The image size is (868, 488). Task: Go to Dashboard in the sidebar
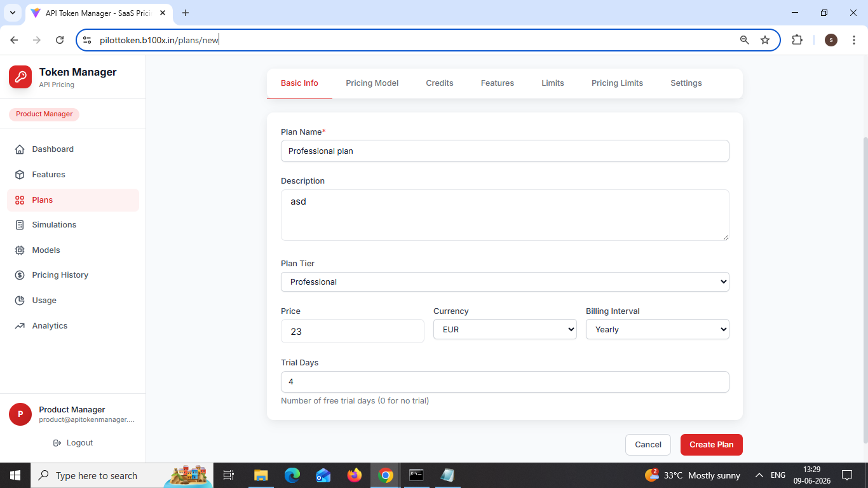[x=73, y=149]
